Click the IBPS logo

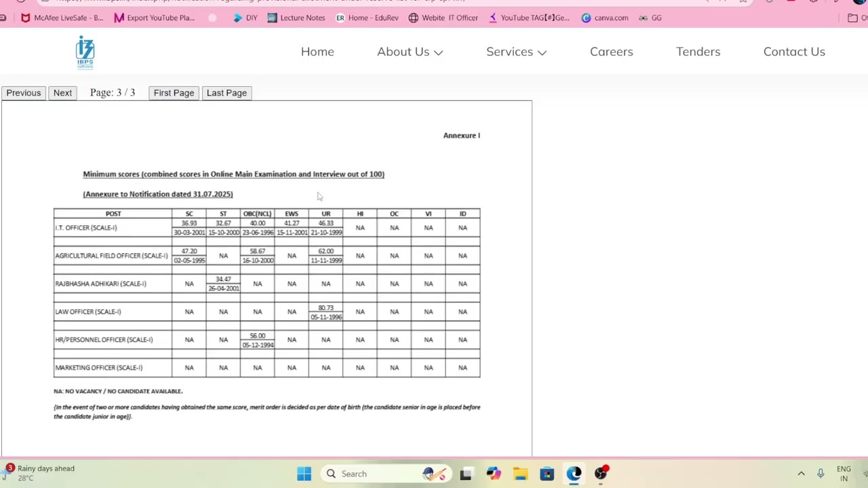[x=85, y=52]
